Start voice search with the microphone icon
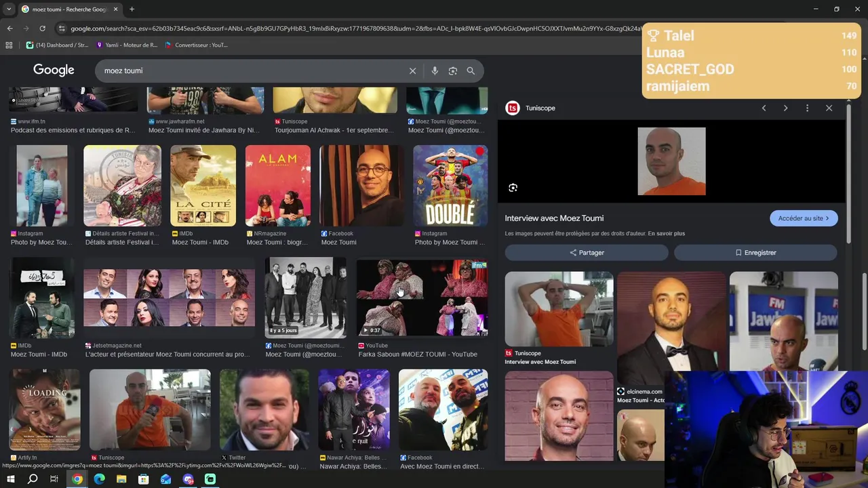 click(435, 70)
